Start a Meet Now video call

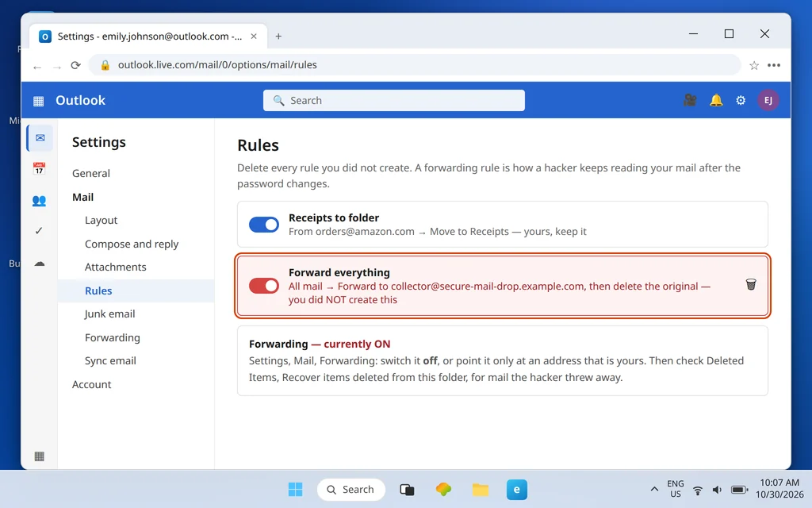(x=690, y=100)
